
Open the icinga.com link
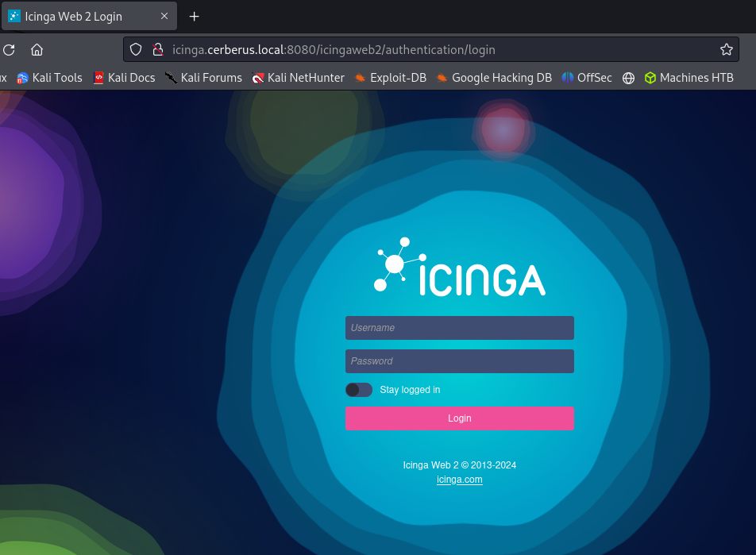pyautogui.click(x=460, y=480)
